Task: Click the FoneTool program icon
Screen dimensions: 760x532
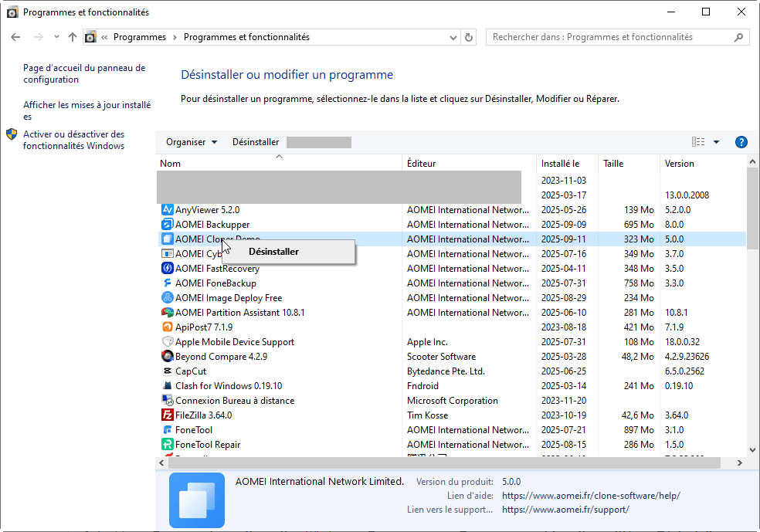Action: (x=168, y=430)
